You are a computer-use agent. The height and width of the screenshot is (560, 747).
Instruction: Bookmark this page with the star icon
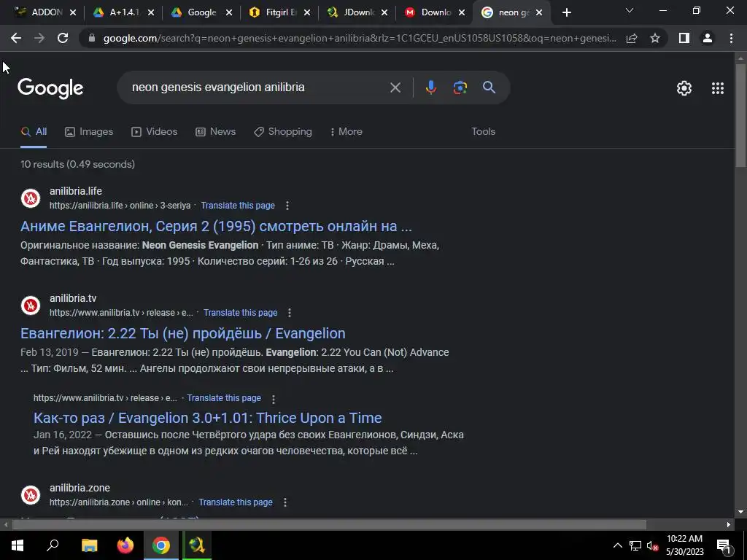pos(655,38)
